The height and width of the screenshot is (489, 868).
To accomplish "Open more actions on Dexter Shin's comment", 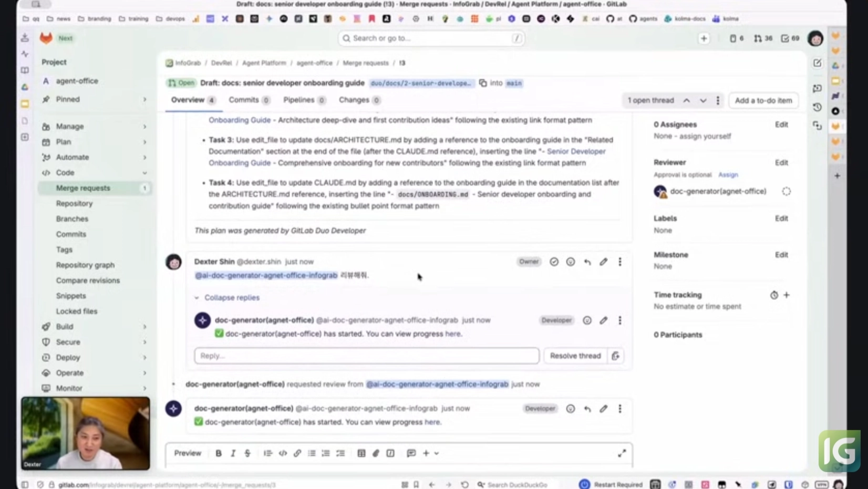I will click(620, 262).
